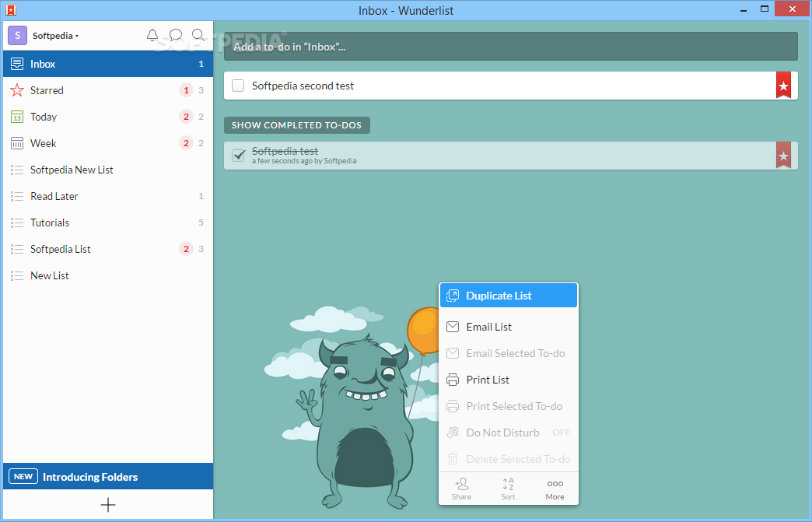Open the New List entry
Viewport: 812px width, 522px height.
pyautogui.click(x=108, y=275)
